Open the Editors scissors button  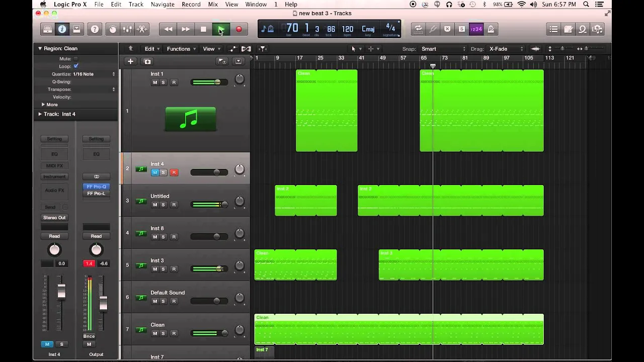(142, 29)
